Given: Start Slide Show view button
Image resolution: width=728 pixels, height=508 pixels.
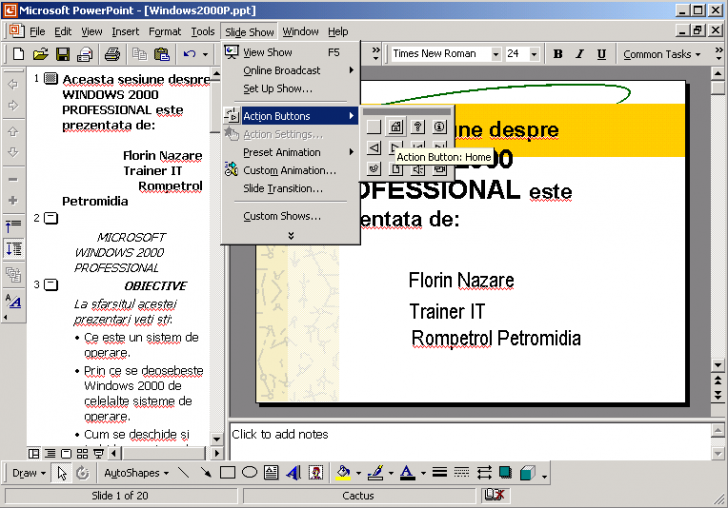Looking at the screenshot, I should (98, 453).
